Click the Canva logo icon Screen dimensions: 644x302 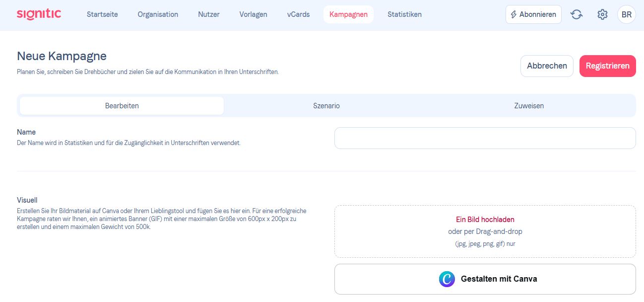tap(447, 279)
